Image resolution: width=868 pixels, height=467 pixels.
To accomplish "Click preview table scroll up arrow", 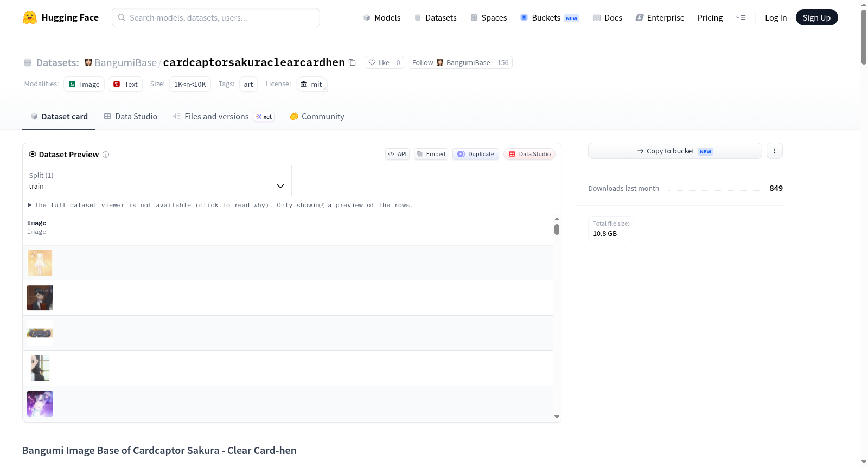I will pyautogui.click(x=557, y=219).
